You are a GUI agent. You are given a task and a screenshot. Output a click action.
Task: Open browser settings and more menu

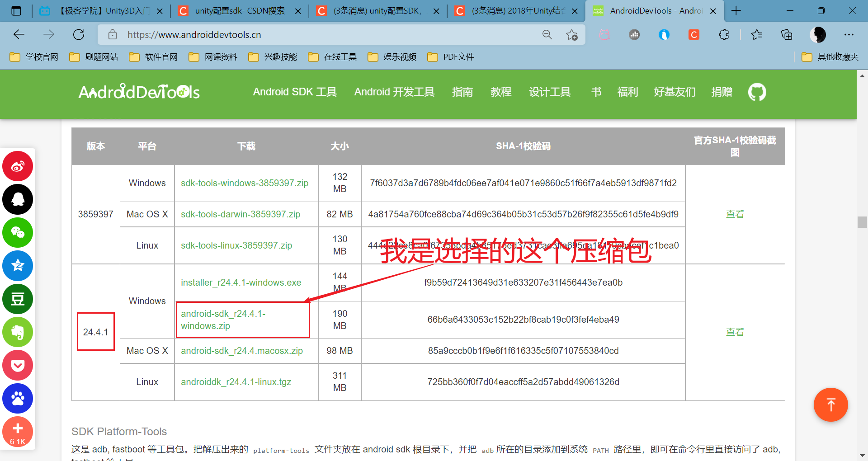pos(849,35)
